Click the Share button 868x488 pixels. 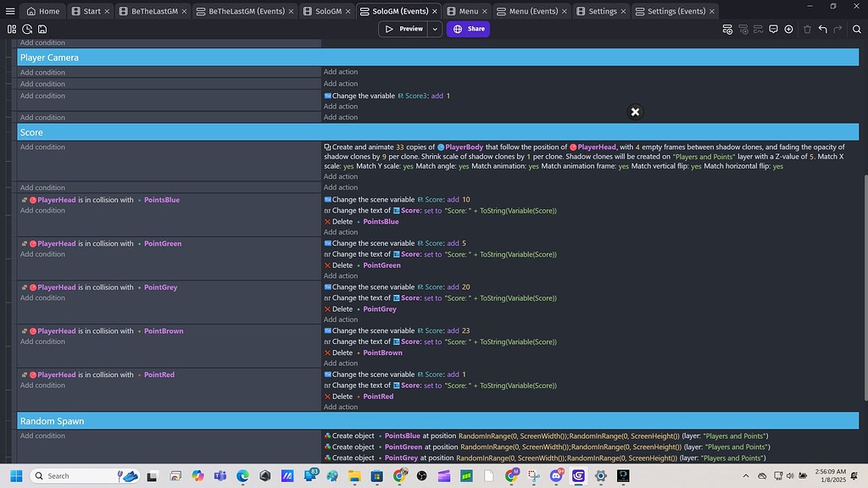pyautogui.click(x=467, y=28)
